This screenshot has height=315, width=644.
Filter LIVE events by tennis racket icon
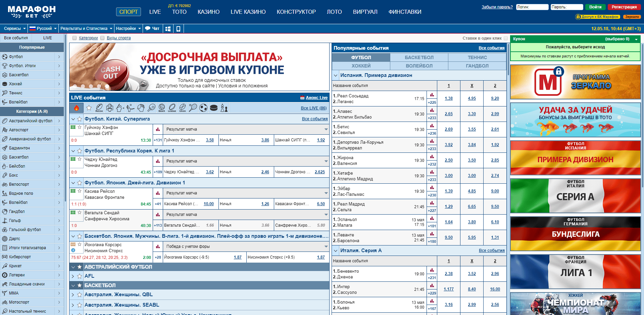pos(193,108)
